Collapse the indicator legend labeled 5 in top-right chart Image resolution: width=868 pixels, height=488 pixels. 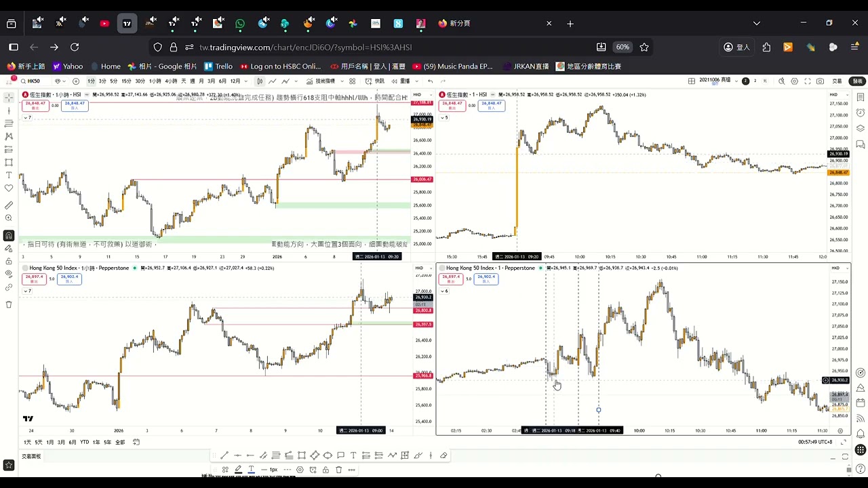444,117
